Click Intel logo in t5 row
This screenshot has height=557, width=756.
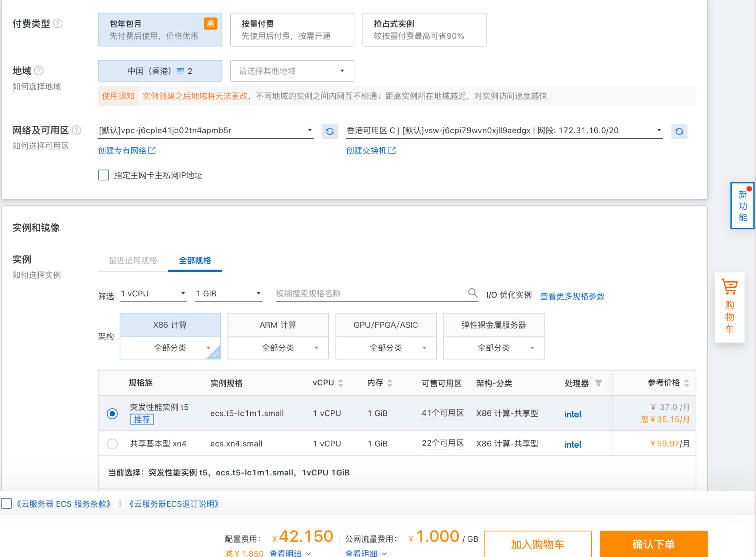click(x=573, y=414)
